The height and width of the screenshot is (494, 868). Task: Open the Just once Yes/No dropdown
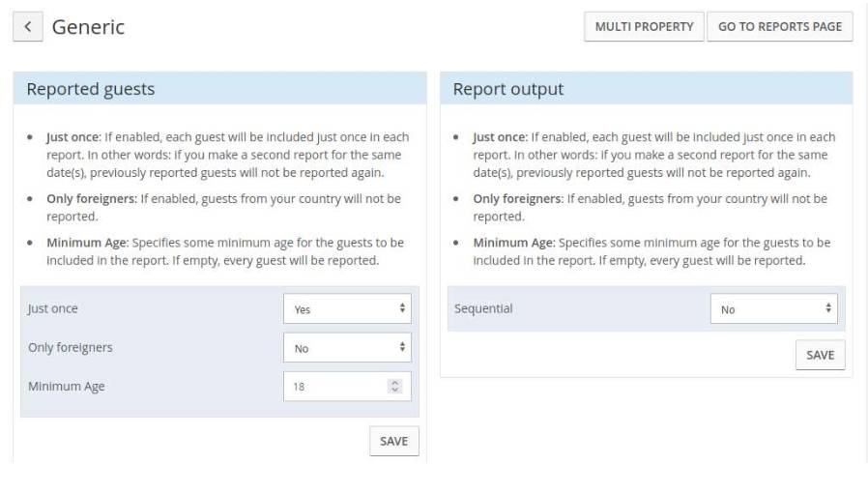click(347, 308)
